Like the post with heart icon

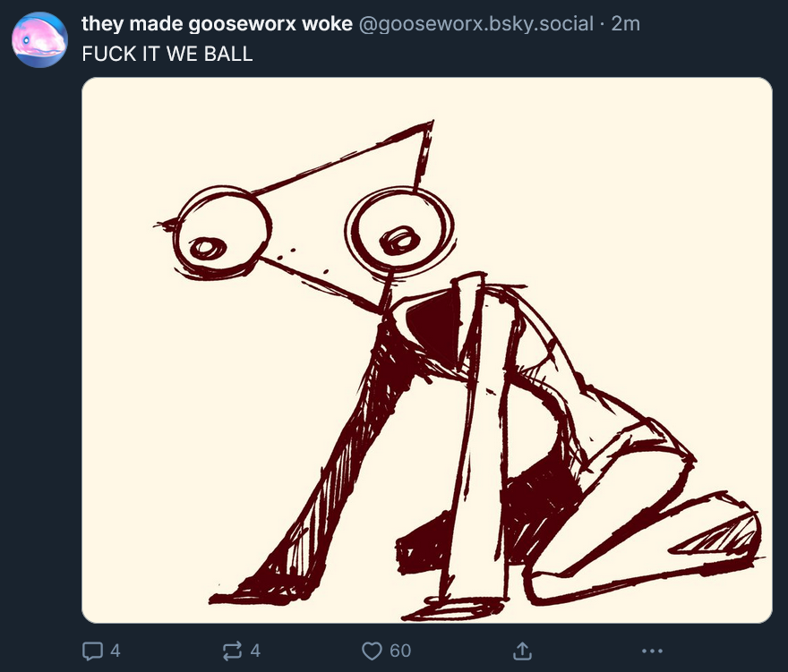point(372,651)
